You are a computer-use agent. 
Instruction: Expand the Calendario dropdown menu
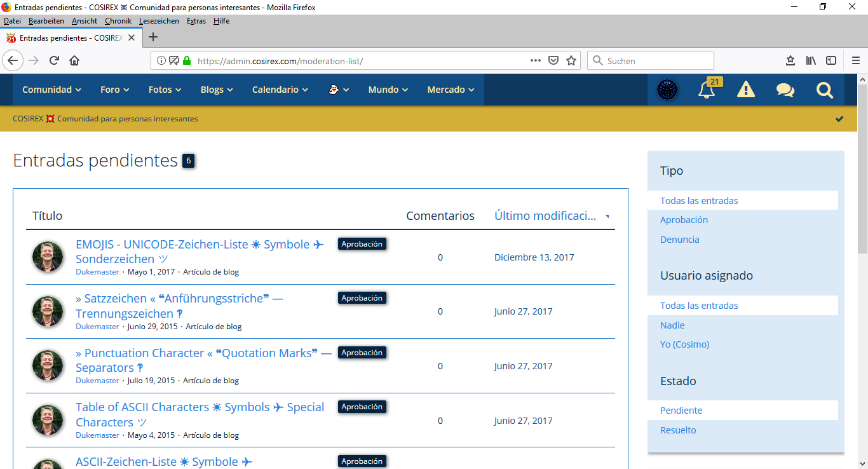280,90
